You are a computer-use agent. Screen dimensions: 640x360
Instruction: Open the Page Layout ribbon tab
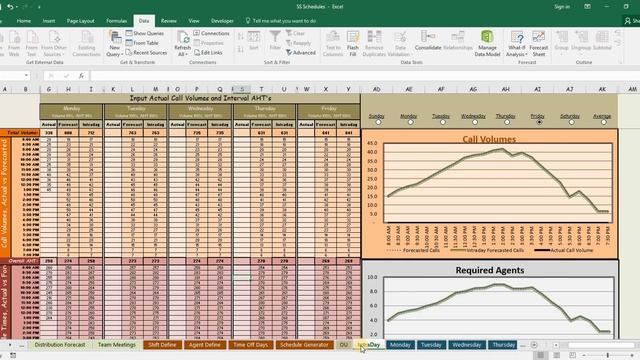click(x=80, y=21)
